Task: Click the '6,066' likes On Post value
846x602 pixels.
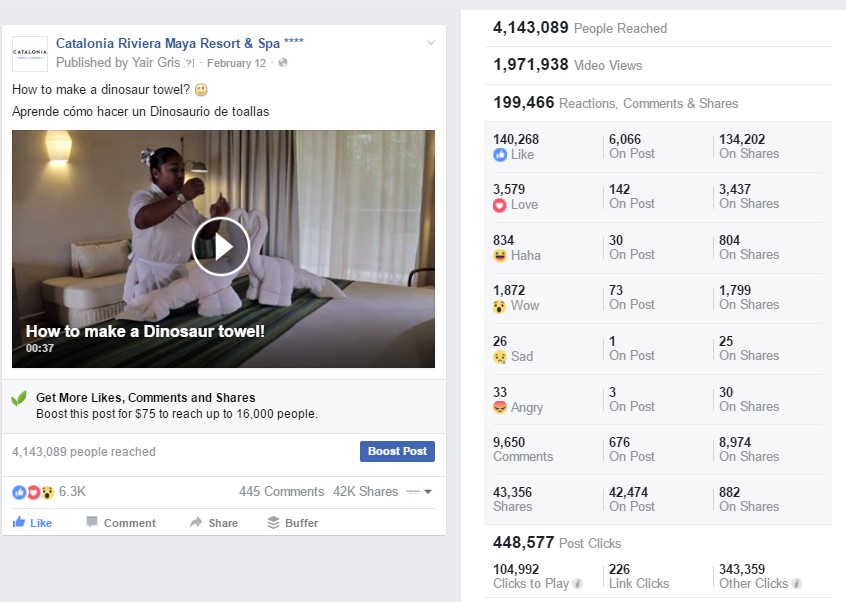Action: point(625,139)
